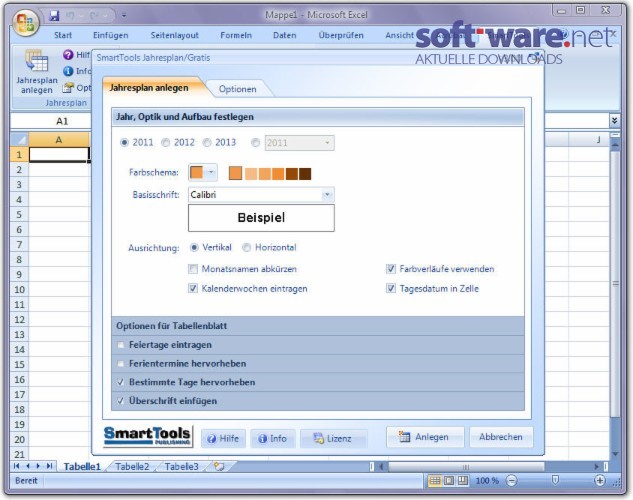
Task: Open the custom year dropdown
Action: click(x=327, y=142)
